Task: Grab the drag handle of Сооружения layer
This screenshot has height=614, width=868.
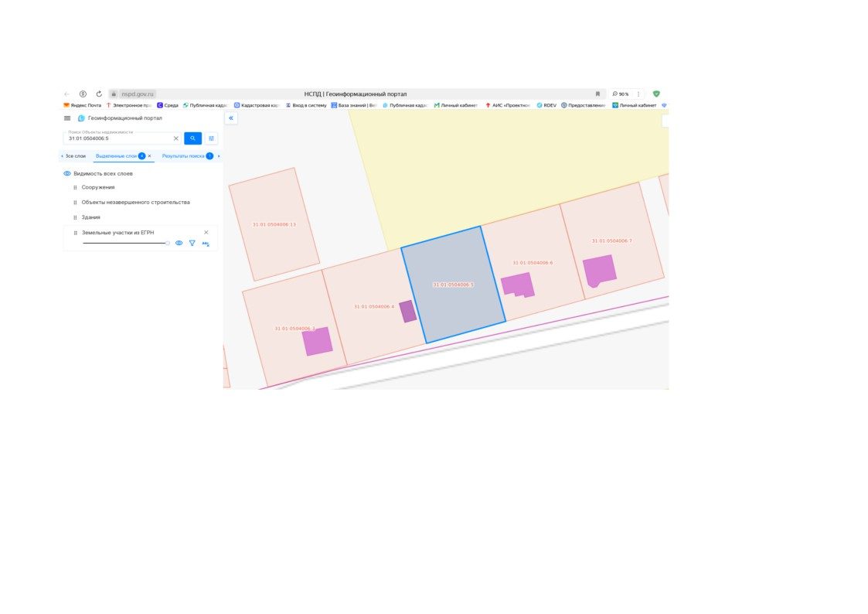Action: [x=75, y=188]
